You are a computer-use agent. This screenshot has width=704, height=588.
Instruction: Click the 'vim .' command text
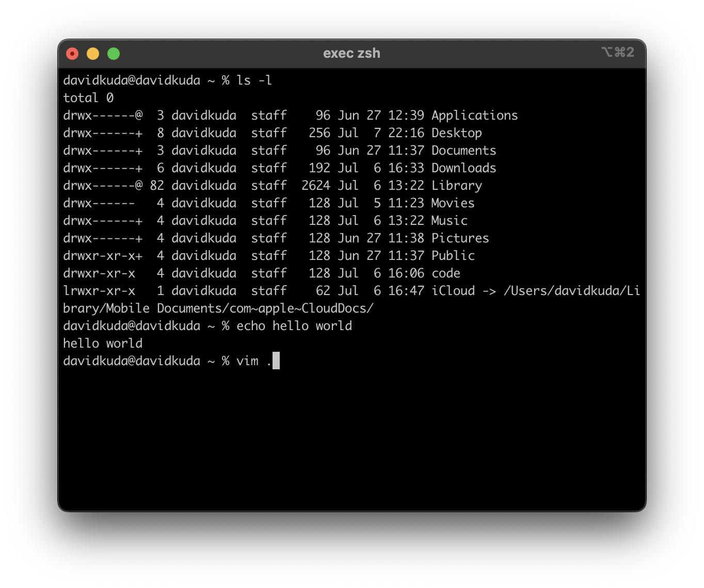click(x=254, y=361)
